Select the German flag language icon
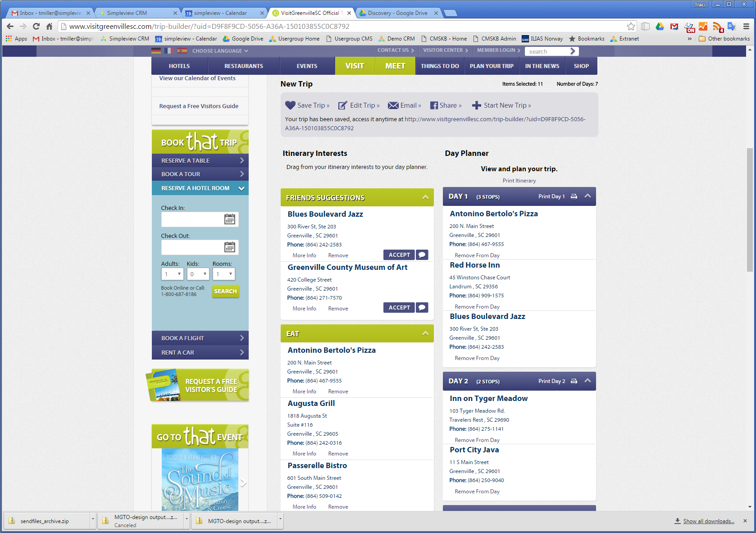 [156, 50]
